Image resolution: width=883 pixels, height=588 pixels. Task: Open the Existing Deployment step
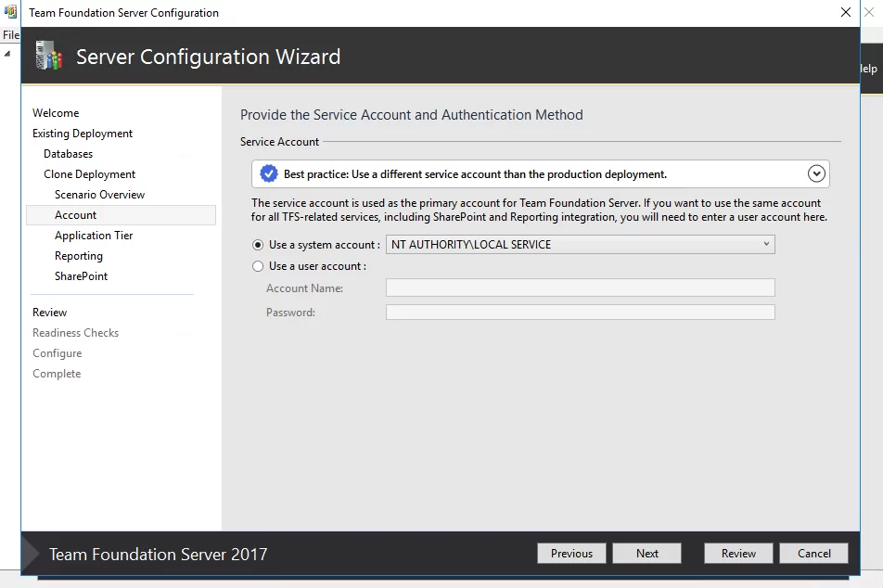point(83,134)
